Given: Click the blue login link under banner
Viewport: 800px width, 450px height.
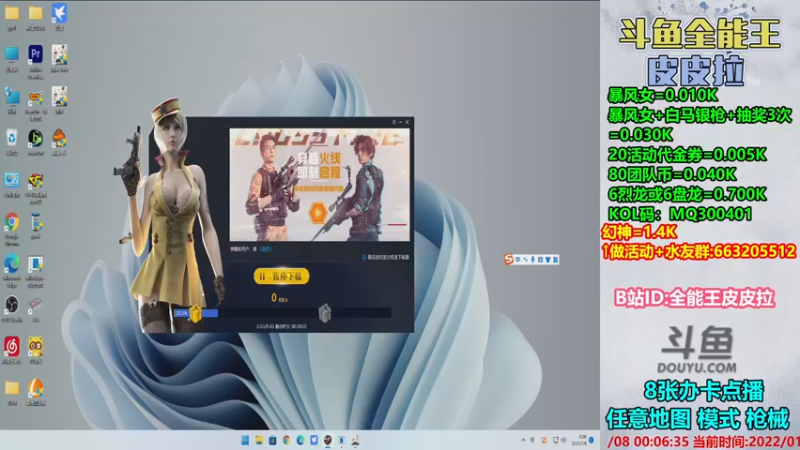Looking at the screenshot, I should [266, 249].
